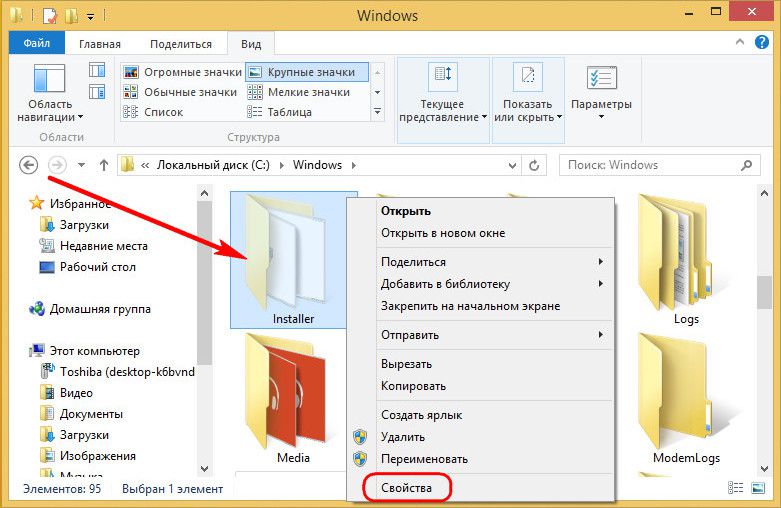Switch to the Главная ribbon tab
The image size is (781, 508).
[99, 44]
